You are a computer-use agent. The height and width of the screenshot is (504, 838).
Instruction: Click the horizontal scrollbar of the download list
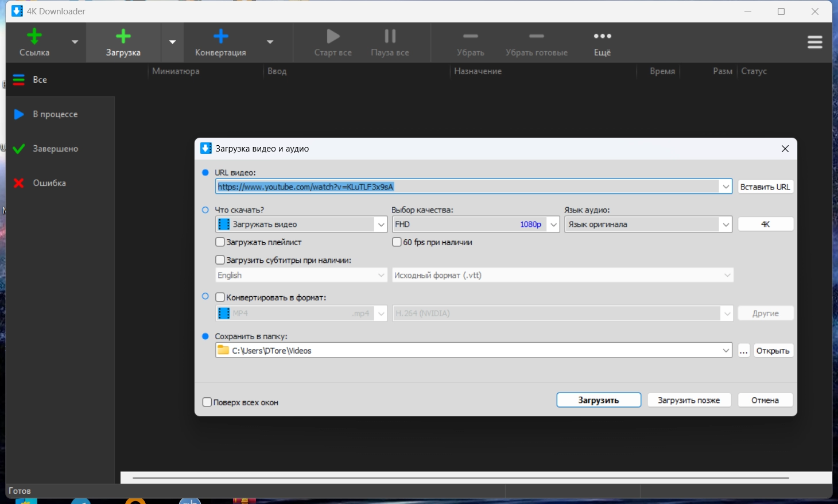pos(461,478)
